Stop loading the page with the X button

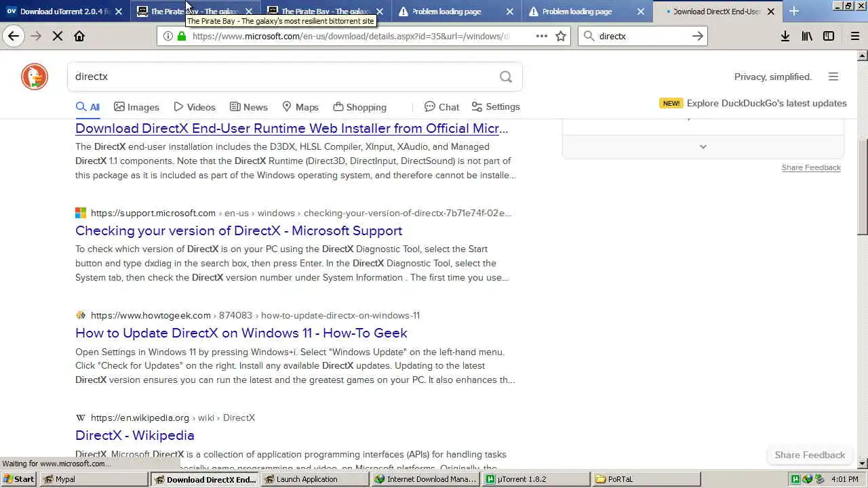click(58, 36)
